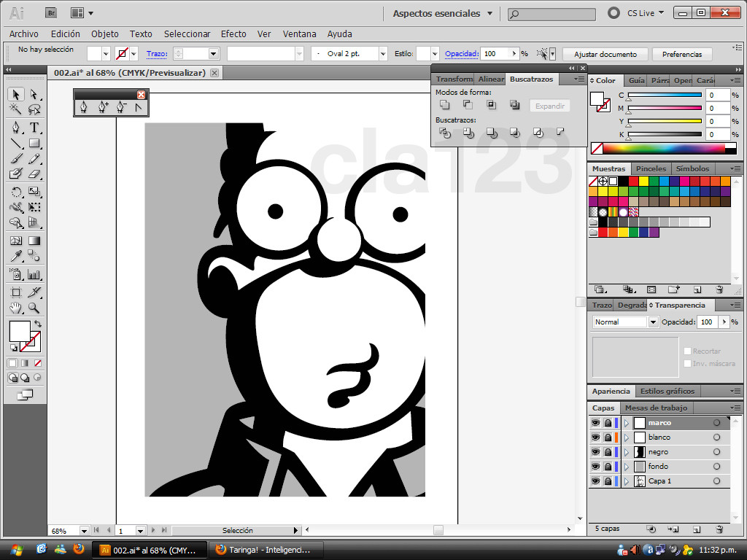Screen dimensions: 747x560
Task: Choose the Lasso tool
Action: pyautogui.click(x=34, y=109)
